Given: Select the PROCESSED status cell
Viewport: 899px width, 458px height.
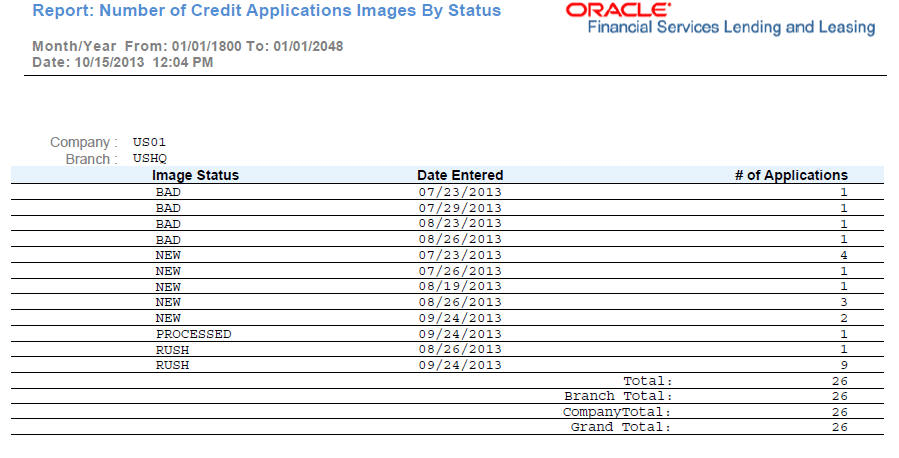Looking at the screenshot, I should pyautogui.click(x=194, y=334).
